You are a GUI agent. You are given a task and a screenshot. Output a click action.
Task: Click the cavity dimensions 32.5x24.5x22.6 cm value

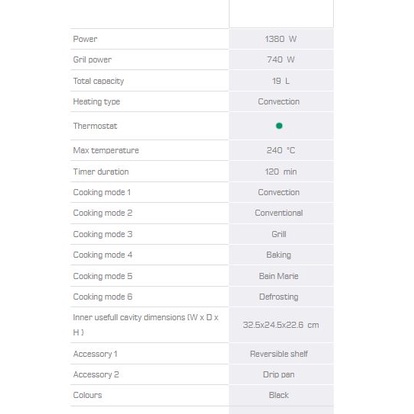pyautogui.click(x=281, y=325)
